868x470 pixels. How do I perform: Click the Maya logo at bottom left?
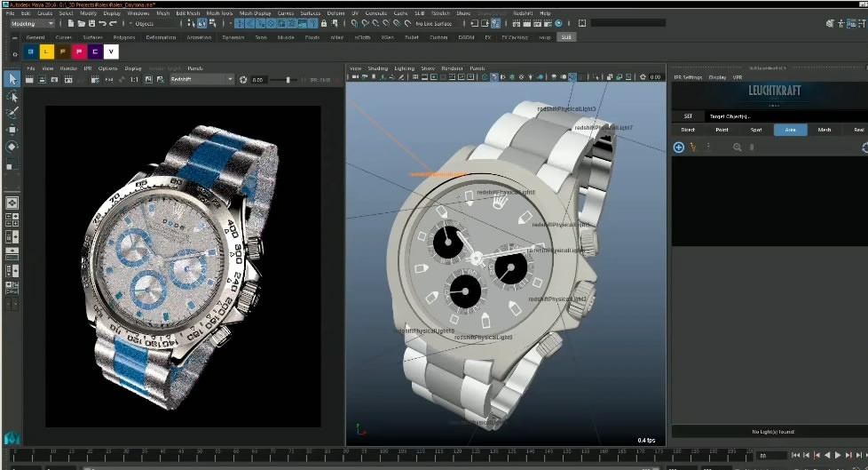click(x=12, y=438)
